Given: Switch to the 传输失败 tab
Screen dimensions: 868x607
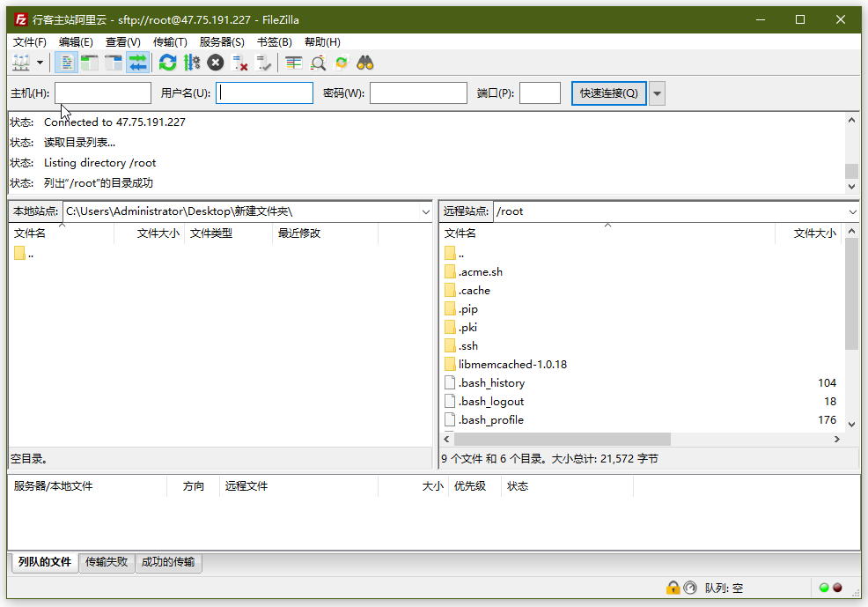Looking at the screenshot, I should 107,562.
